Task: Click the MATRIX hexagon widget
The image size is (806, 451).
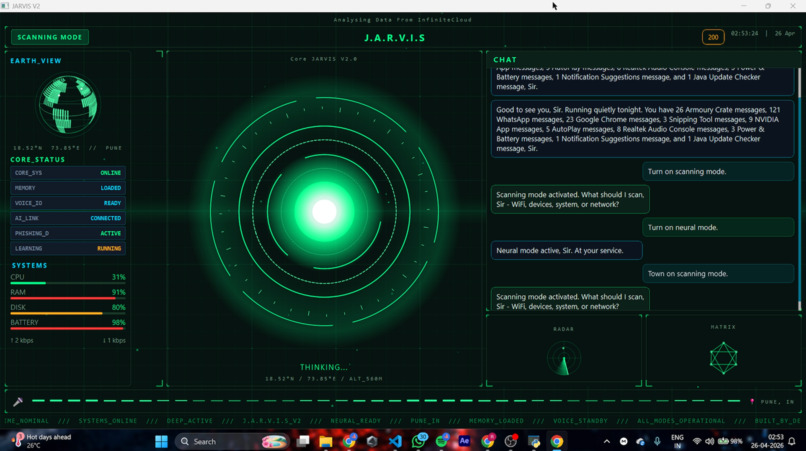Action: pyautogui.click(x=723, y=358)
